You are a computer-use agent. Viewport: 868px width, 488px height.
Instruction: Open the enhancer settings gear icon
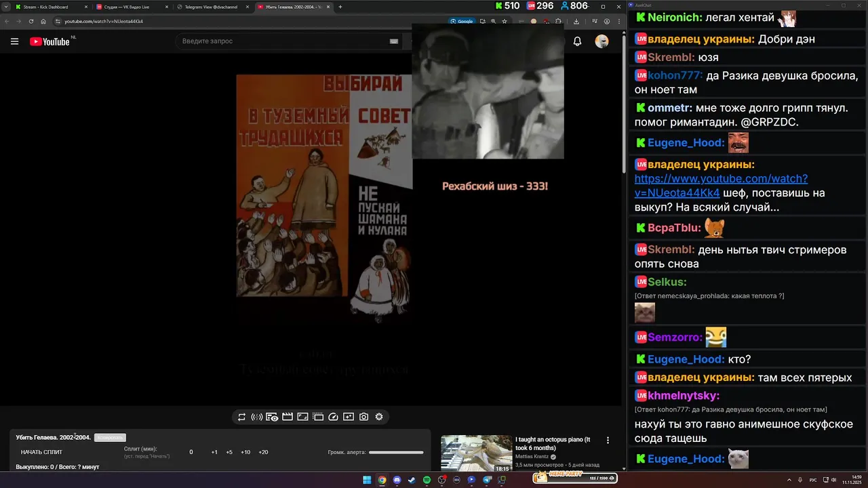click(x=379, y=417)
